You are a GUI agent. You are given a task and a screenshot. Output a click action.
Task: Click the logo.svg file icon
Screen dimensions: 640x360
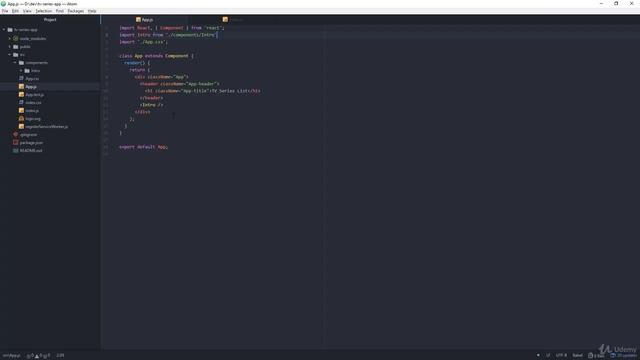(22, 119)
